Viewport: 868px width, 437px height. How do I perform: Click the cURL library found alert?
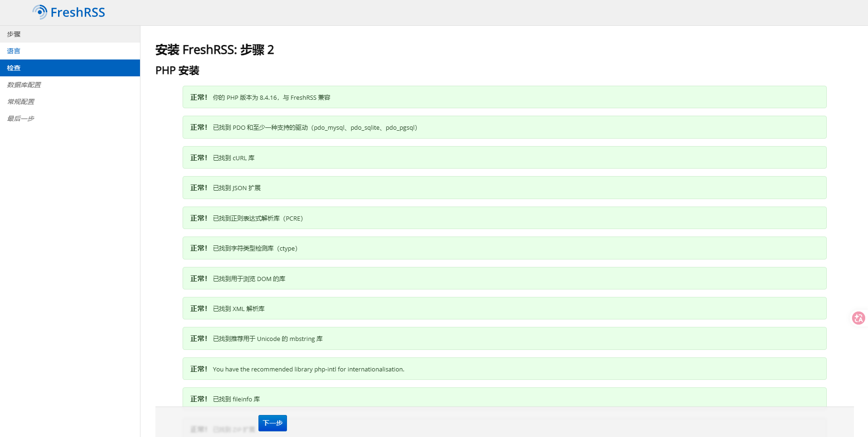click(234, 158)
